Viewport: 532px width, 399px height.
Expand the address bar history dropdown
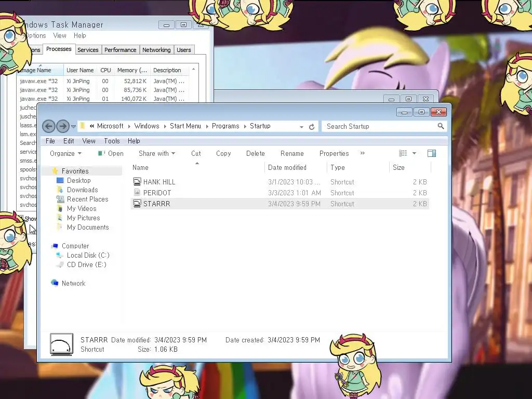click(x=301, y=127)
